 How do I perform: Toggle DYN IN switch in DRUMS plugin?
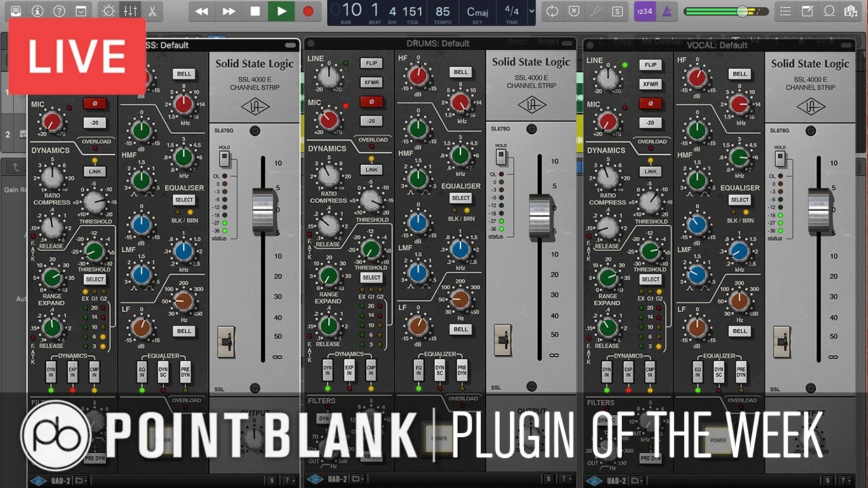(x=328, y=370)
